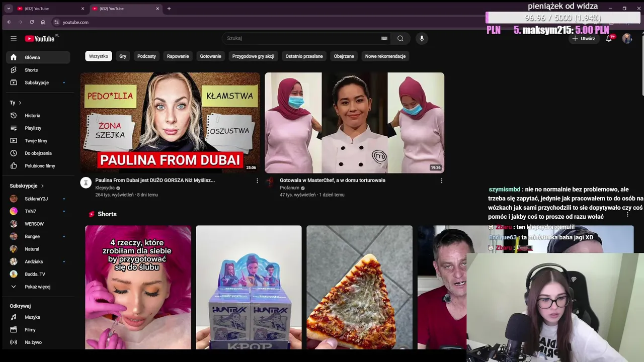The height and width of the screenshot is (362, 644).
Task: Open Budda. TV channel subscription
Action: coord(38,274)
